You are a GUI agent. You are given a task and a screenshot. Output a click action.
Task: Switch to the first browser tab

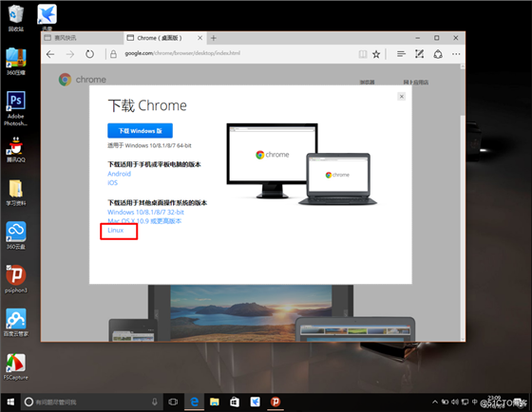[83, 38]
